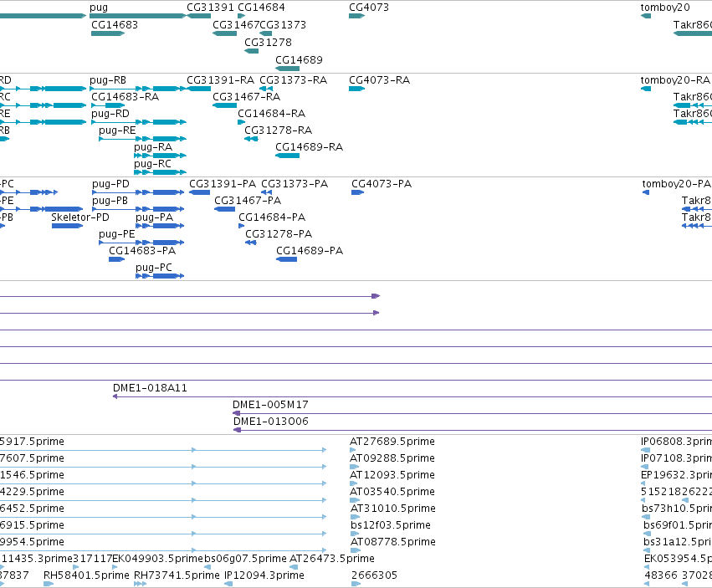
Task: Select EST IP12094.3prime label
Action: [x=264, y=575]
